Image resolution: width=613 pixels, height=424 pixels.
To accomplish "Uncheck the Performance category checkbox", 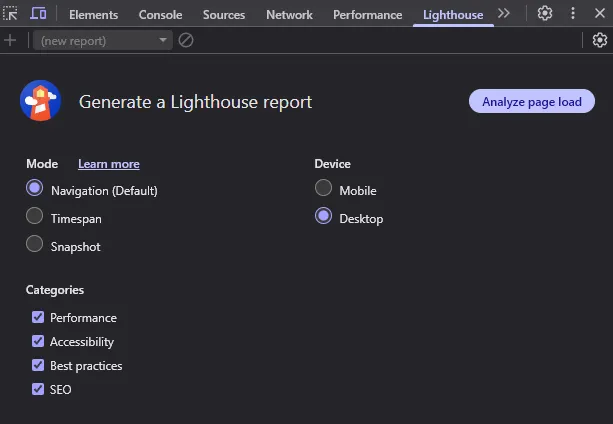I will [38, 317].
